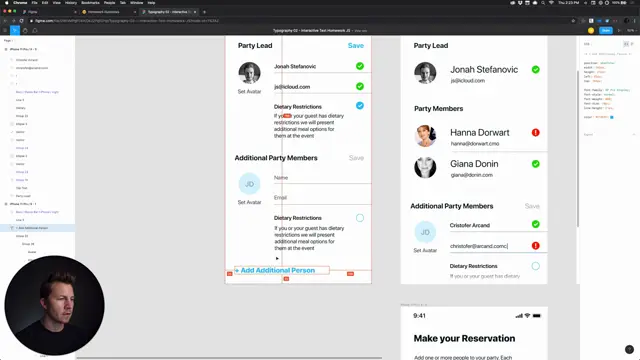Open the View menu
Image resolution: width=640 pixels, height=360 pixels.
click(x=57, y=2)
